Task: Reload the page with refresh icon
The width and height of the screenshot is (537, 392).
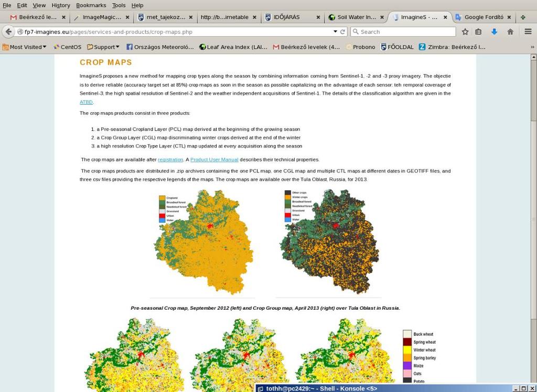Action: (x=343, y=32)
